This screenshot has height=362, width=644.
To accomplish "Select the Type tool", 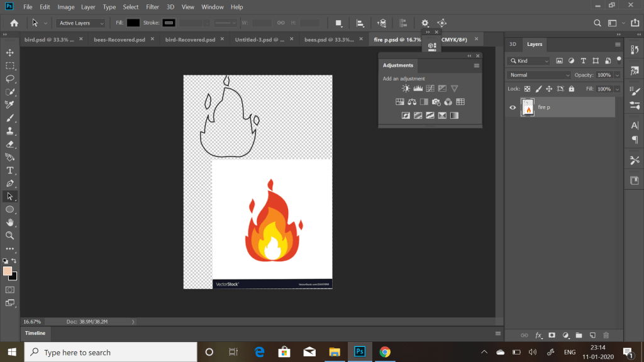I will (x=10, y=170).
